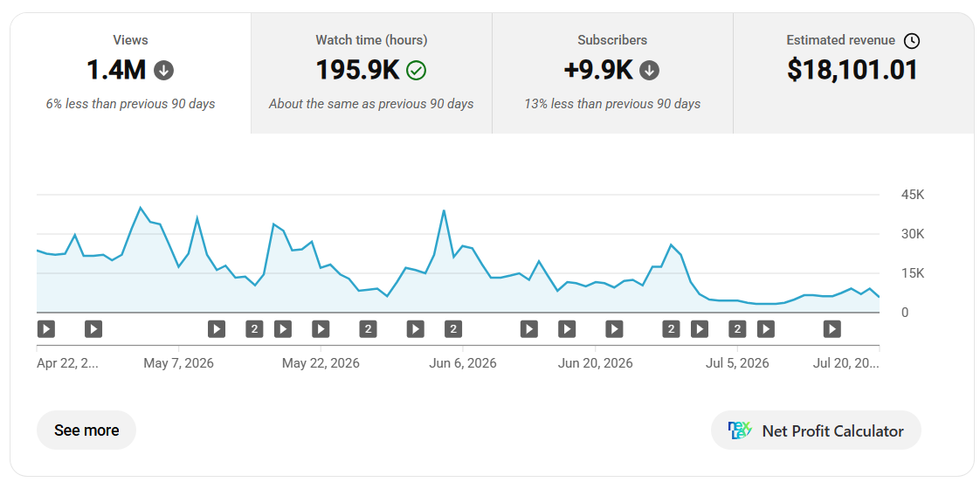
Task: Click See more button
Action: [86, 430]
